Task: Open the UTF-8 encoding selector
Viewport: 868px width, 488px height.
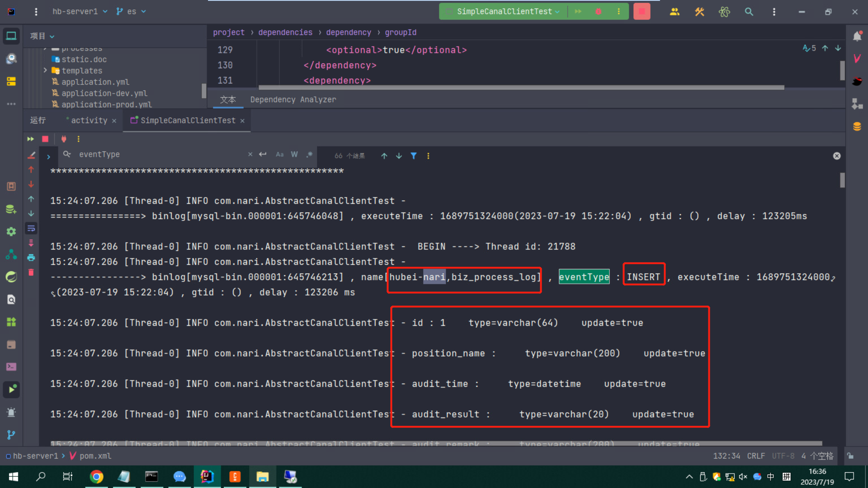Action: (783, 456)
